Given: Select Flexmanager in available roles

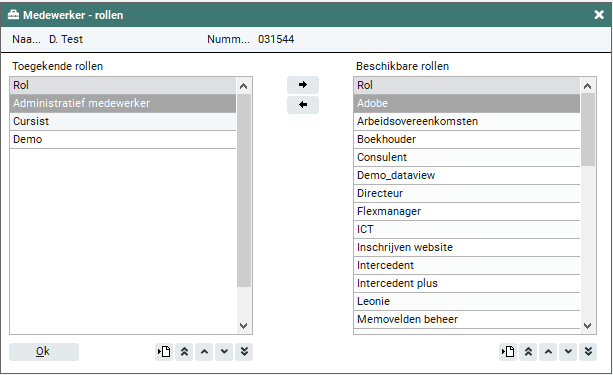Looking at the screenshot, I should [467, 211].
